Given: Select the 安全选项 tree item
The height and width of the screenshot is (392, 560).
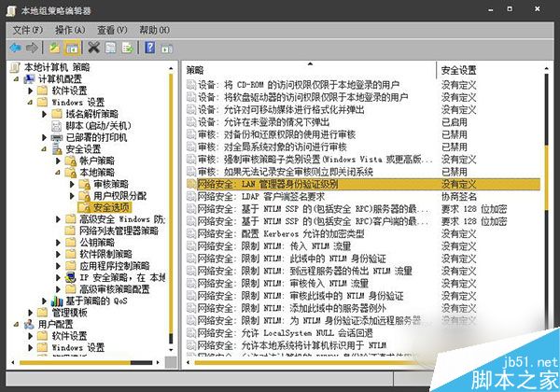Looking at the screenshot, I should [x=111, y=207].
